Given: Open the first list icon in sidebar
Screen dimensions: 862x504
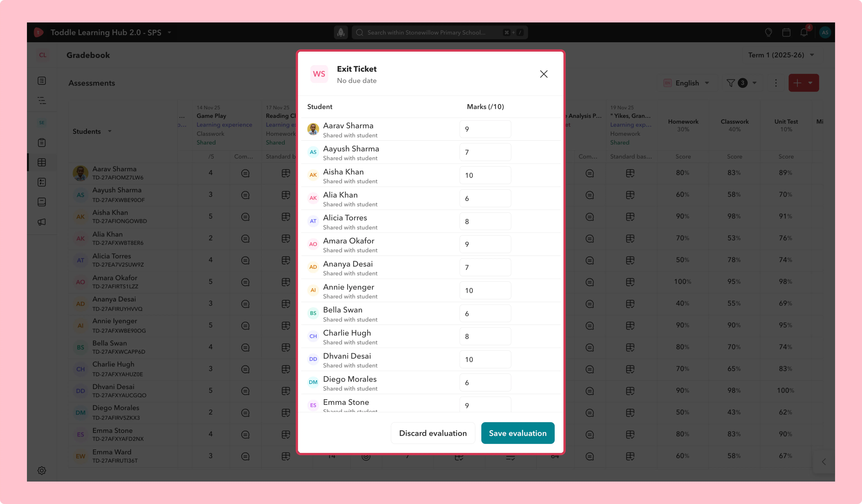Looking at the screenshot, I should [42, 81].
